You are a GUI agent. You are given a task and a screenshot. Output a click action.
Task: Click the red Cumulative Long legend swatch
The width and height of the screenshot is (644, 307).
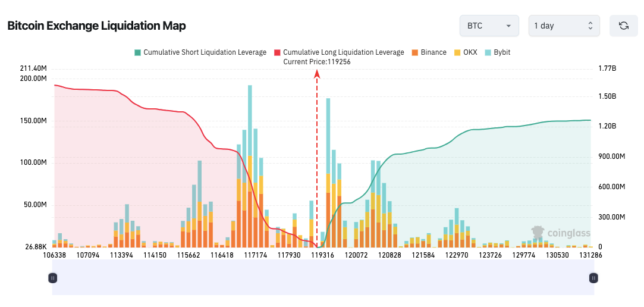(x=277, y=52)
